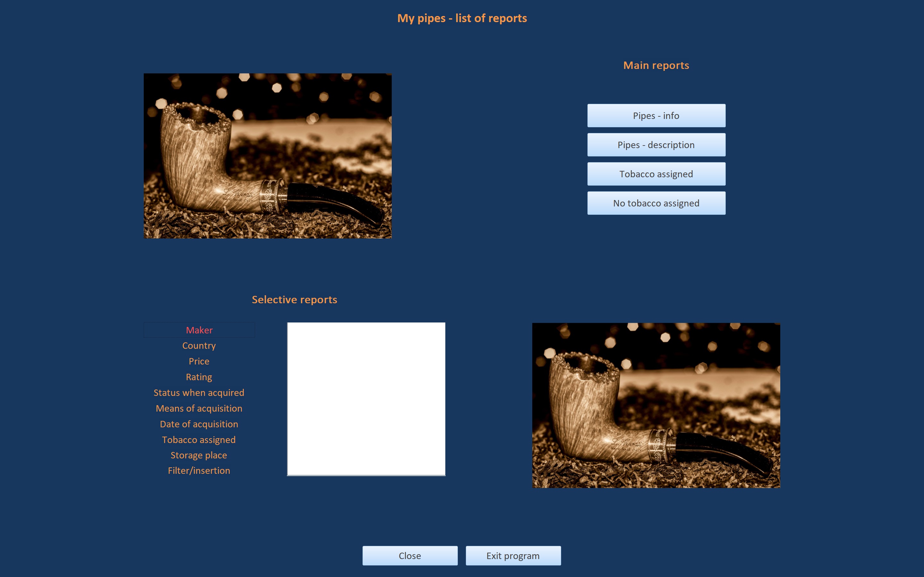The image size is (924, 577).
Task: Click the Pipes - info report button
Action: [x=656, y=115]
